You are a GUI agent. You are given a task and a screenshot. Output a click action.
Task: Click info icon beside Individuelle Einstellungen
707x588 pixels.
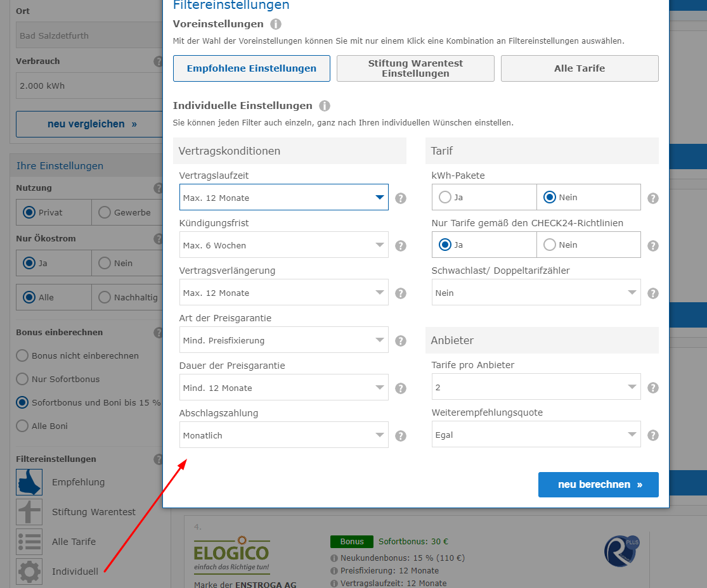(325, 106)
